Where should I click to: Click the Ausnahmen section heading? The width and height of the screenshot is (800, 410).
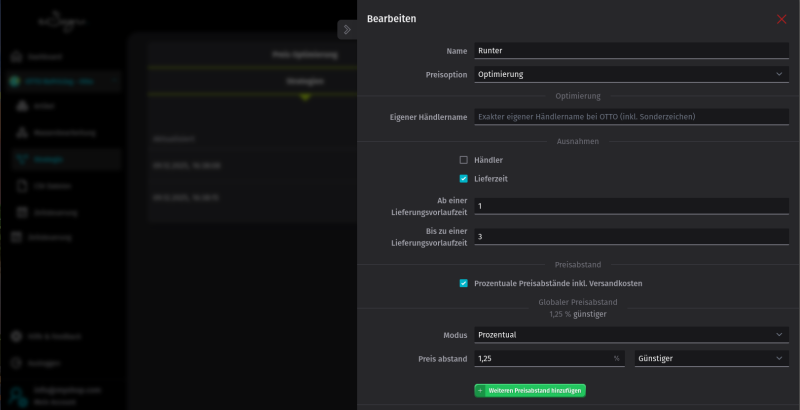(578, 141)
